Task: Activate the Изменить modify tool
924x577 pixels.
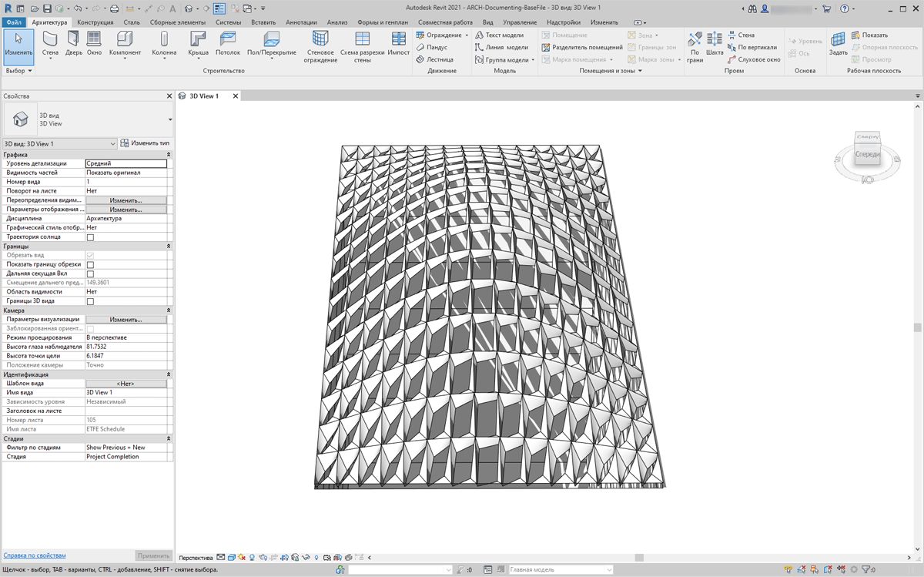Action: click(18, 45)
